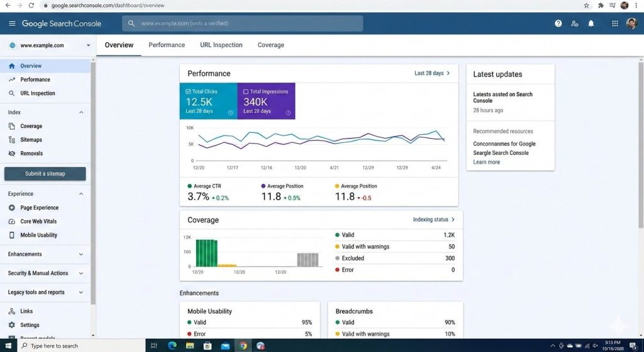Click URL Inspection magnifier icon in sidebar

click(x=11, y=93)
